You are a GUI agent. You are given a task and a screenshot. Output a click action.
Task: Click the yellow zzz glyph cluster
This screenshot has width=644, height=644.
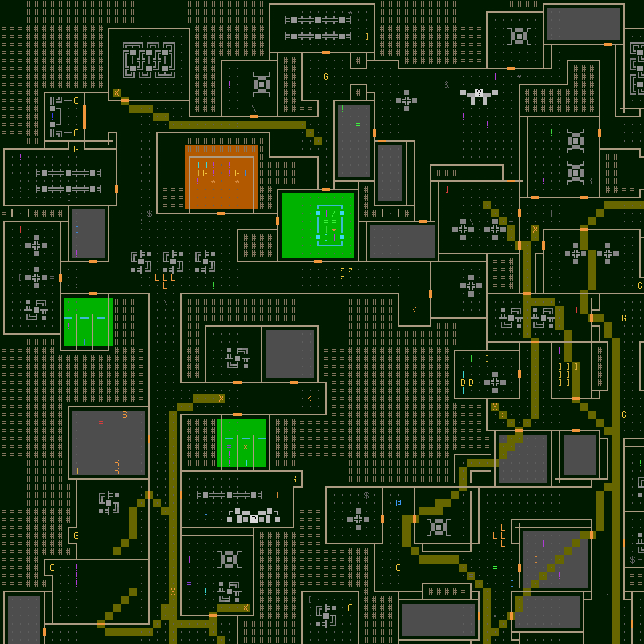[346, 274]
